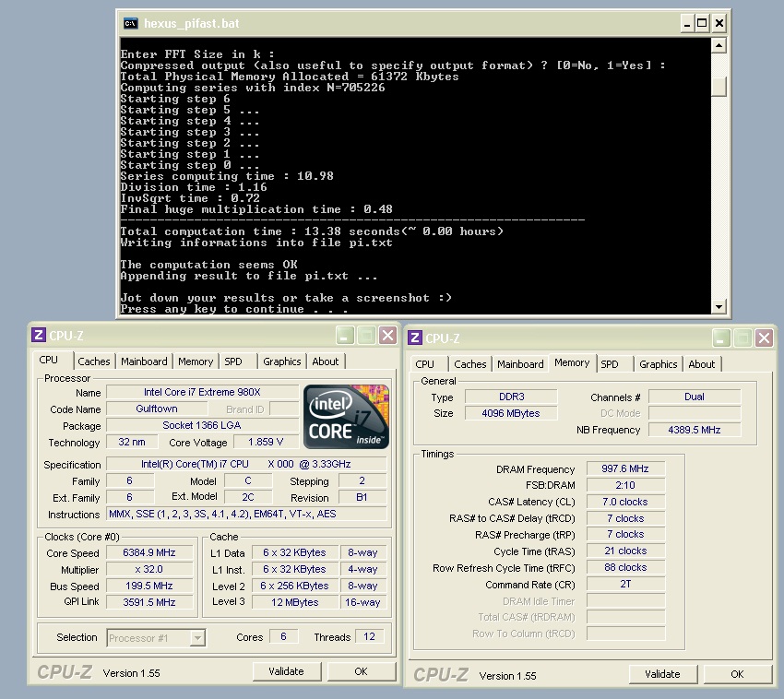The width and height of the screenshot is (784, 699).
Task: Open Graphics tab in right CPU-Z window
Action: (x=658, y=364)
